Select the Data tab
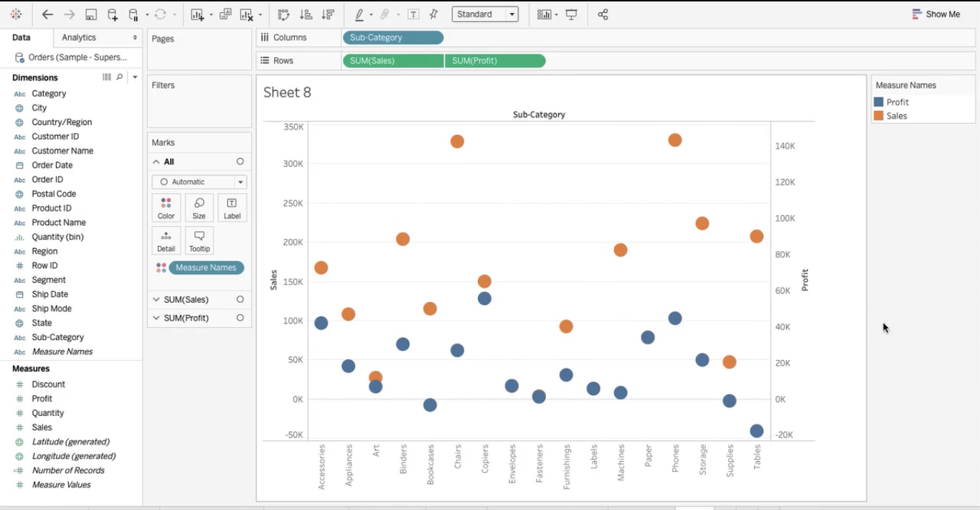The width and height of the screenshot is (980, 510). pyautogui.click(x=22, y=37)
